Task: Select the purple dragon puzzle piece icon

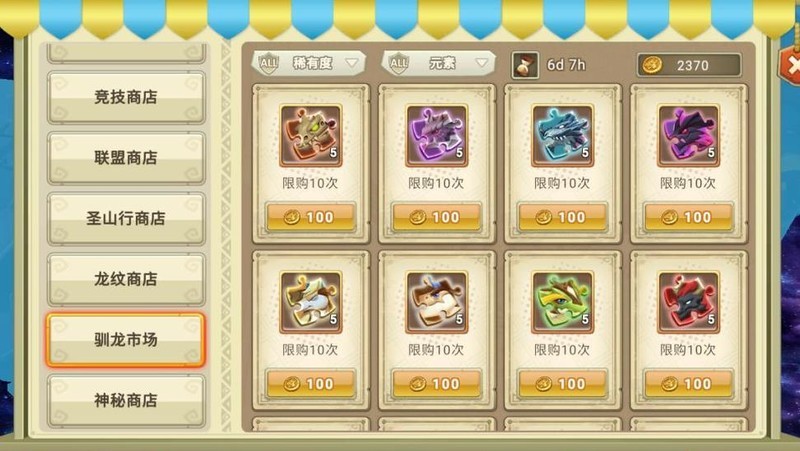Action: [437, 136]
